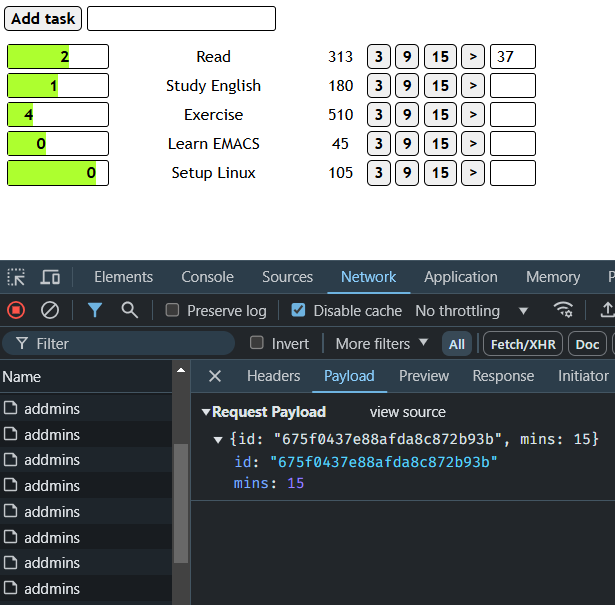The width and height of the screenshot is (615, 605).
Task: Select the first addmins request
Action: [x=86, y=409]
